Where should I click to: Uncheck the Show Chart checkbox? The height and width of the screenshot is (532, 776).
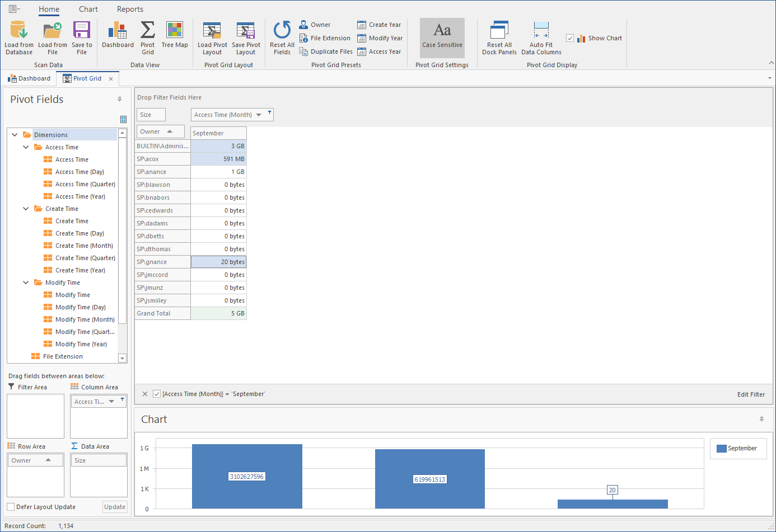coord(570,38)
